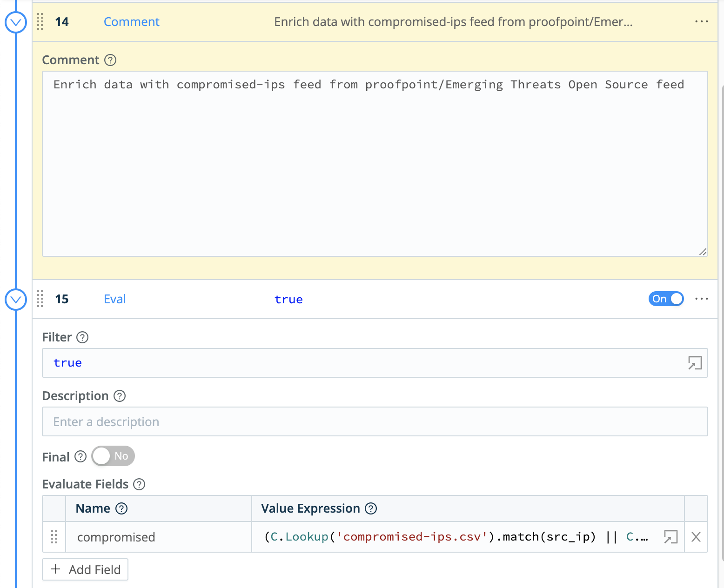
Task: Show help for Comment field
Action: [x=110, y=60]
